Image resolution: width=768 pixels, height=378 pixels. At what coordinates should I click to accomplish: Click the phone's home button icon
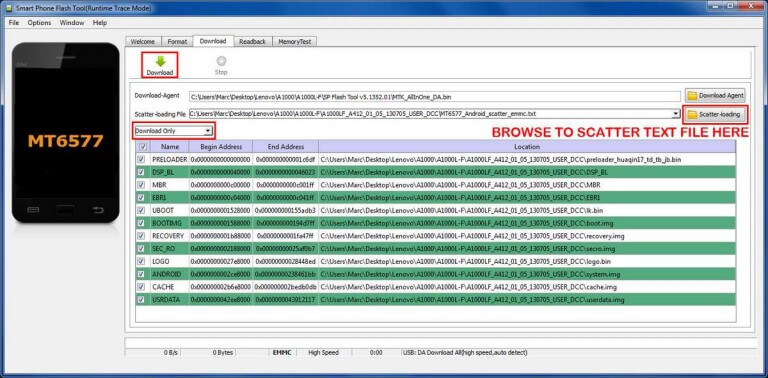65,210
